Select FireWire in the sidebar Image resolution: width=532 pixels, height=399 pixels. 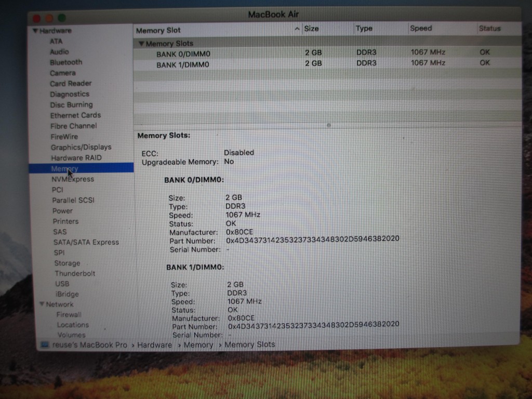point(64,137)
